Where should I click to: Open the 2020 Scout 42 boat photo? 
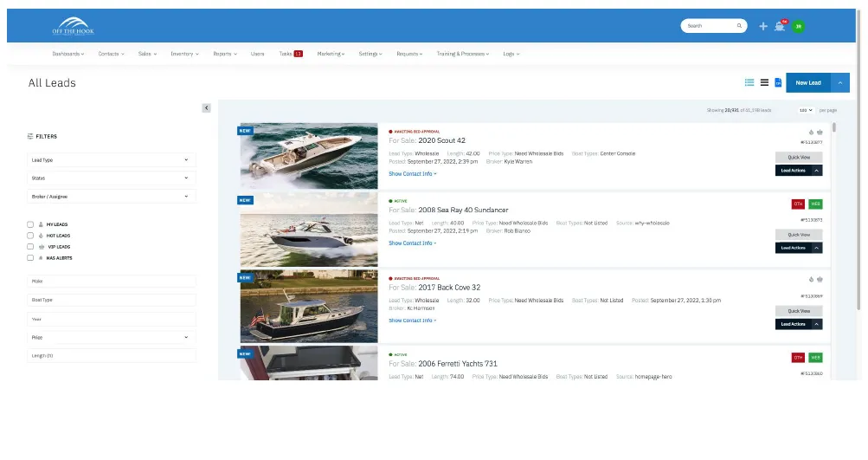[309, 156]
